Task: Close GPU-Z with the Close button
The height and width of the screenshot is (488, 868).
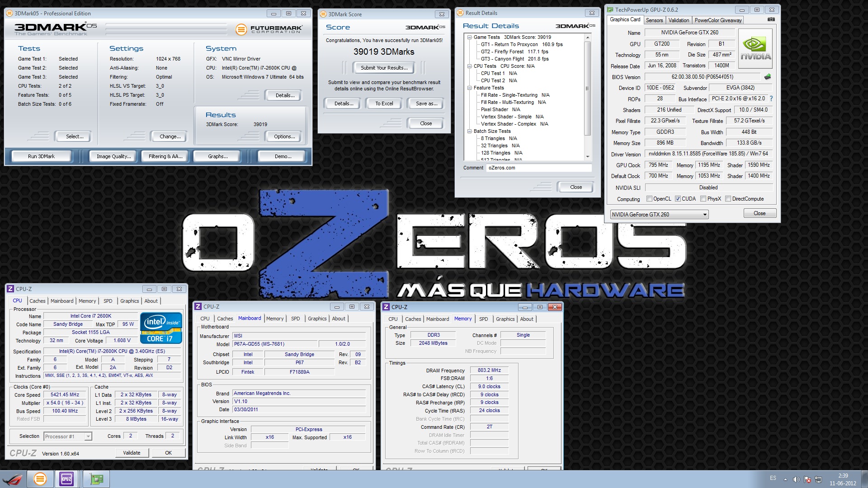Action: click(x=759, y=213)
